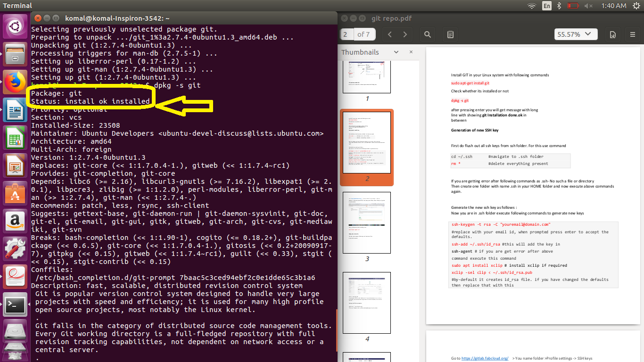Click 'cd ~/.ssh' command in PDF
This screenshot has height=362, width=644.
coord(462,156)
